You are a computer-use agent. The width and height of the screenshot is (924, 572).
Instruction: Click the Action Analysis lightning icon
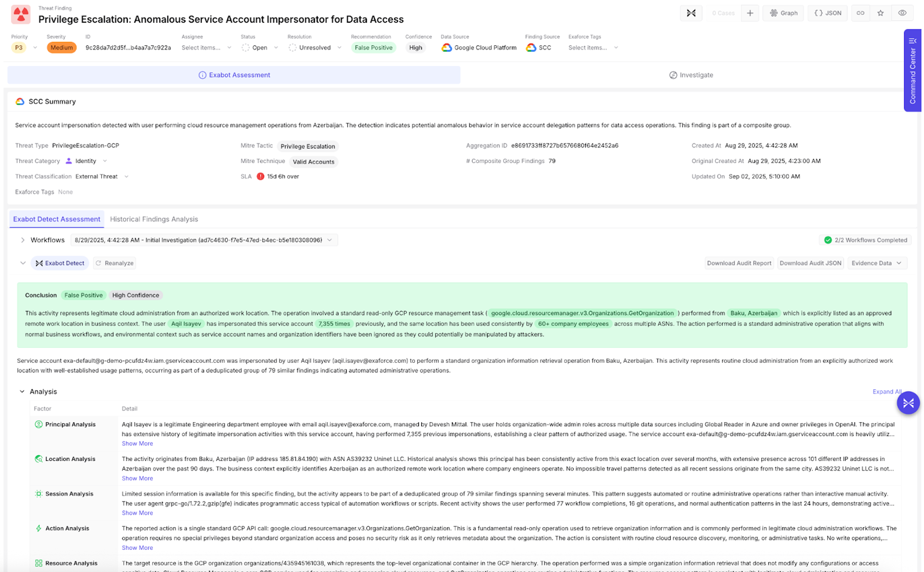[38, 528]
